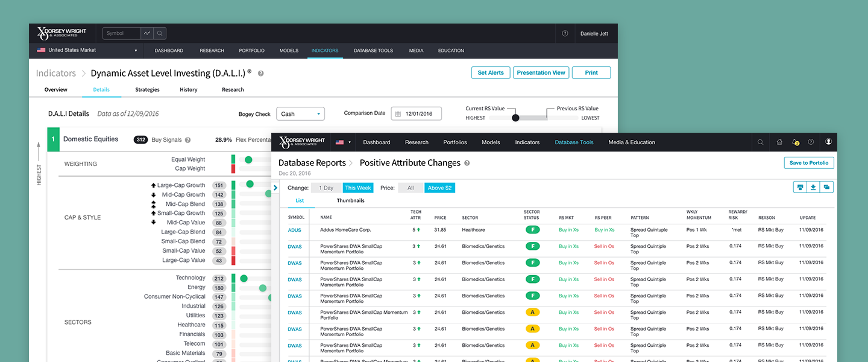868x362 pixels.
Task: Click the green dot on Technology row
Action: (x=244, y=278)
